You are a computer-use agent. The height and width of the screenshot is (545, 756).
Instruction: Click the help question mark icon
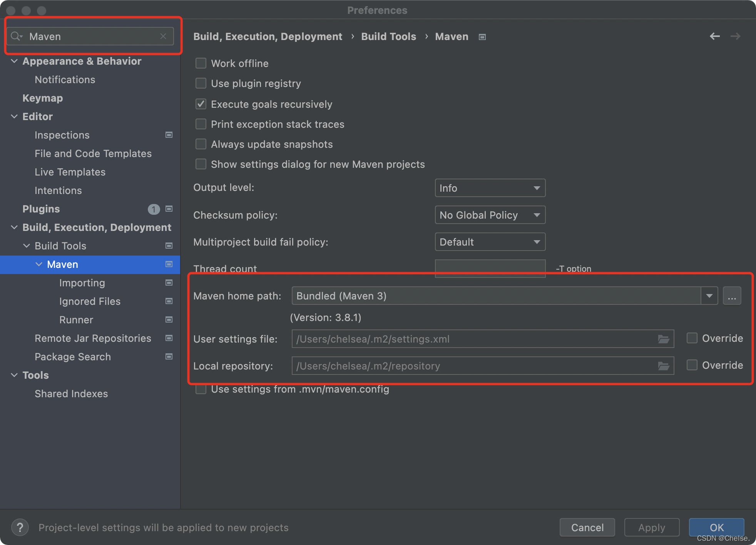point(20,527)
